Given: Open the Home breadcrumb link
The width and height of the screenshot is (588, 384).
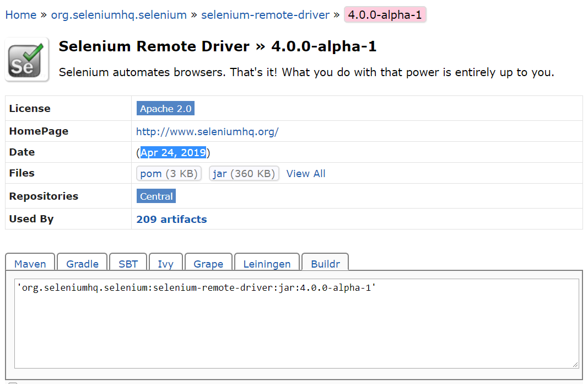Looking at the screenshot, I should coord(21,14).
